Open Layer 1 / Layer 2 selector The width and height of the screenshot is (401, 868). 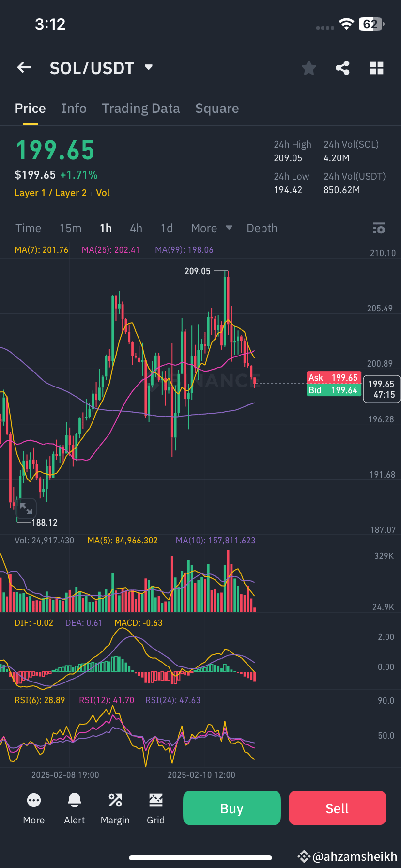tap(50, 192)
